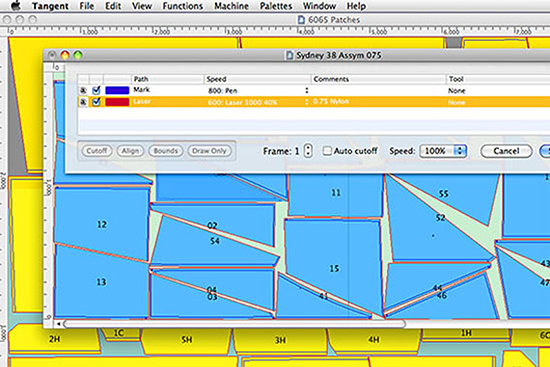Select yellow patch 2H in 6065 Patches window
Screen dimensions: 550x367
pyautogui.click(x=54, y=339)
